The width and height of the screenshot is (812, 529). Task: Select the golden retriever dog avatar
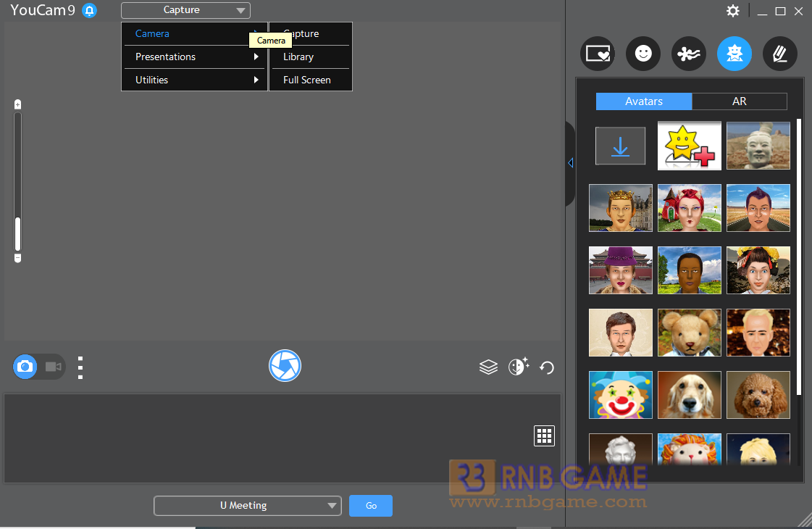[x=690, y=395]
